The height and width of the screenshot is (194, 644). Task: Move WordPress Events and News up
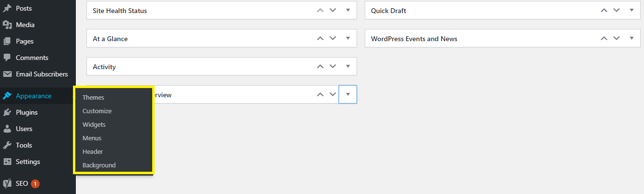pyautogui.click(x=603, y=38)
